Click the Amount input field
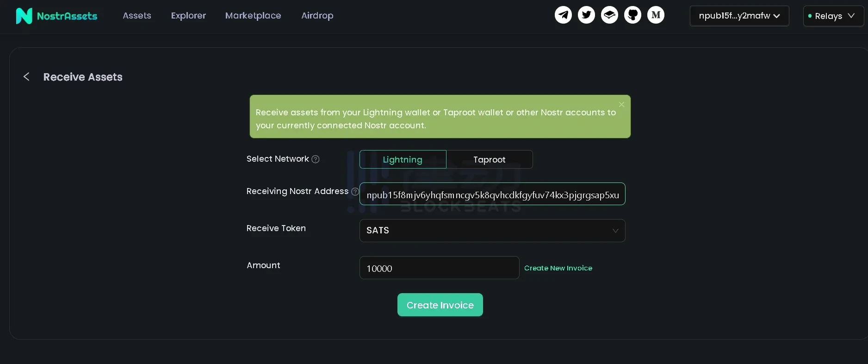 coord(439,268)
